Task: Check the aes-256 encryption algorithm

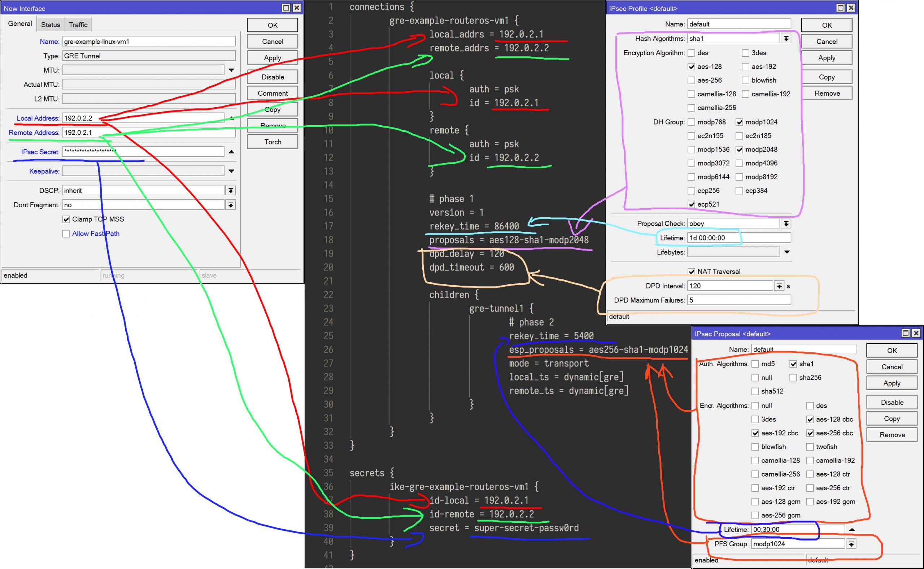Action: 691,80
